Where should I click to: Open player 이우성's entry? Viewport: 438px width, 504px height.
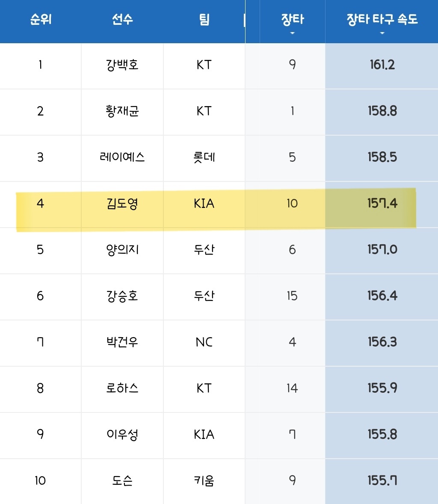click(122, 435)
